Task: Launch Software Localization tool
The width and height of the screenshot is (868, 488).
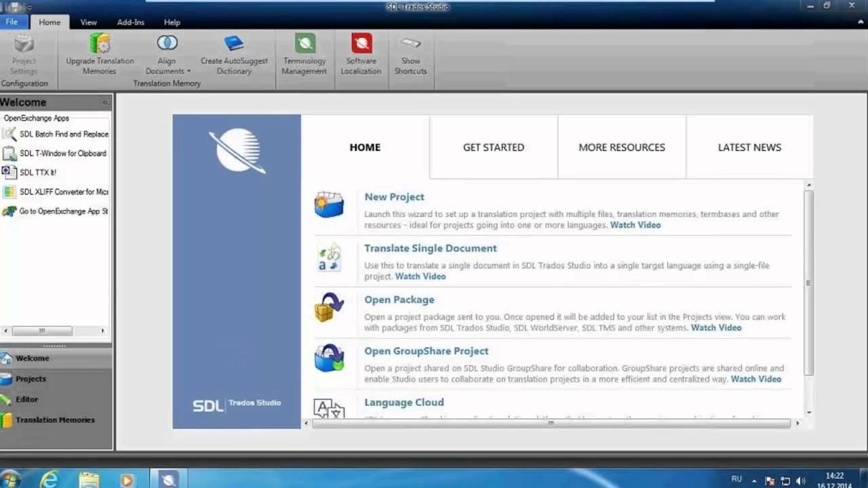Action: click(x=361, y=54)
